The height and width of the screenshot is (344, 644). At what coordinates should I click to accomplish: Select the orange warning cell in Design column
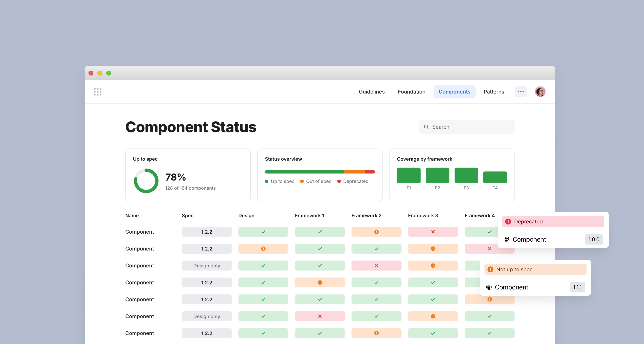(x=263, y=248)
